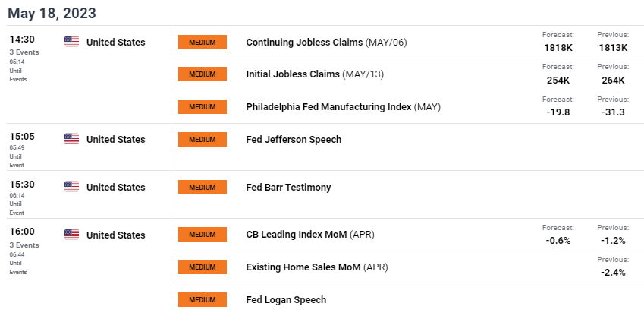The height and width of the screenshot is (316, 644).
Task: Click the US flag in the 16:00 row
Action: pyautogui.click(x=71, y=234)
